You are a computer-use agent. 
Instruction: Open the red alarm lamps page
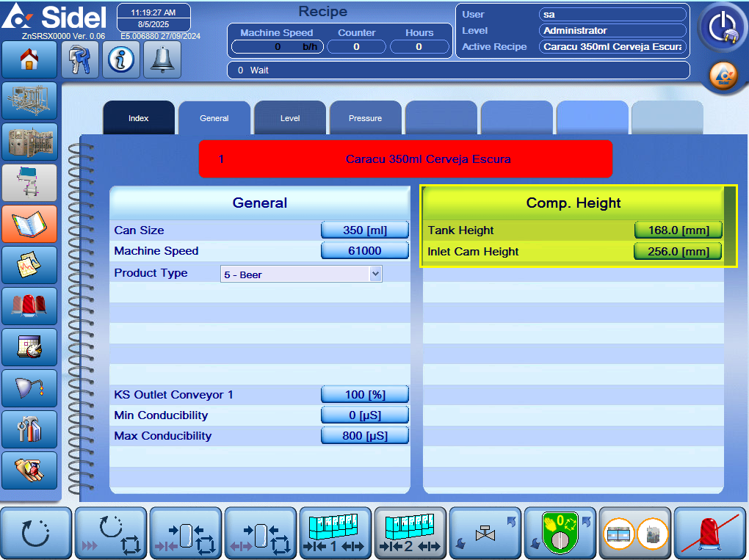click(x=29, y=306)
